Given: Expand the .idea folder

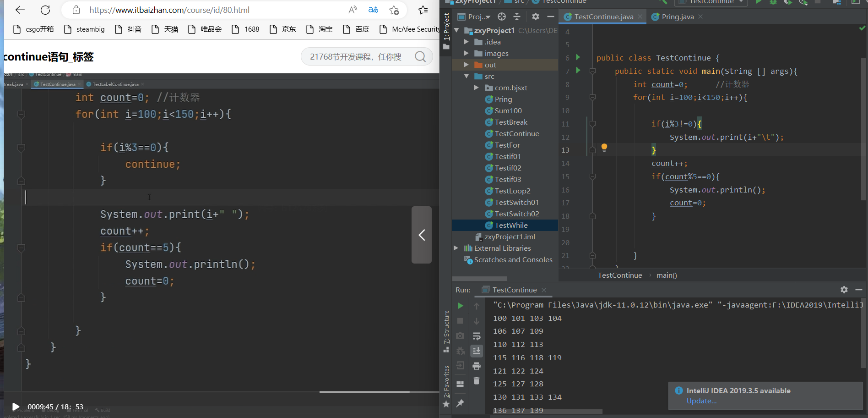Looking at the screenshot, I should (x=467, y=42).
